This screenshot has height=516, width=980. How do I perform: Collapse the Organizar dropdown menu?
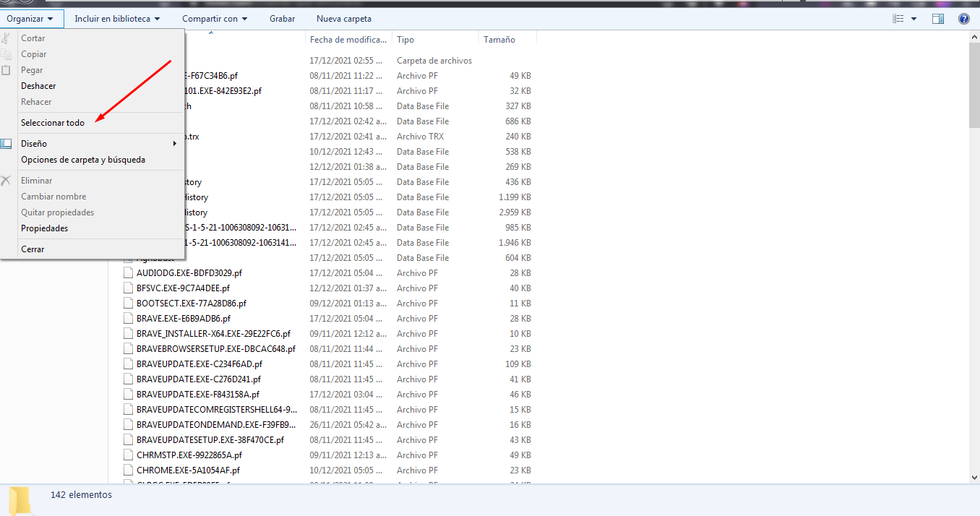(x=32, y=19)
